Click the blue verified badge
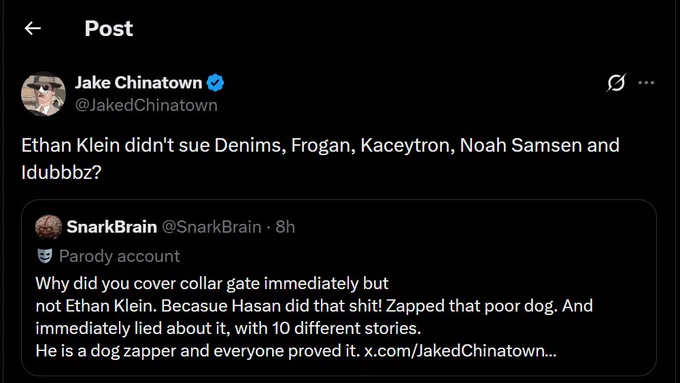680x383 pixels. point(215,82)
